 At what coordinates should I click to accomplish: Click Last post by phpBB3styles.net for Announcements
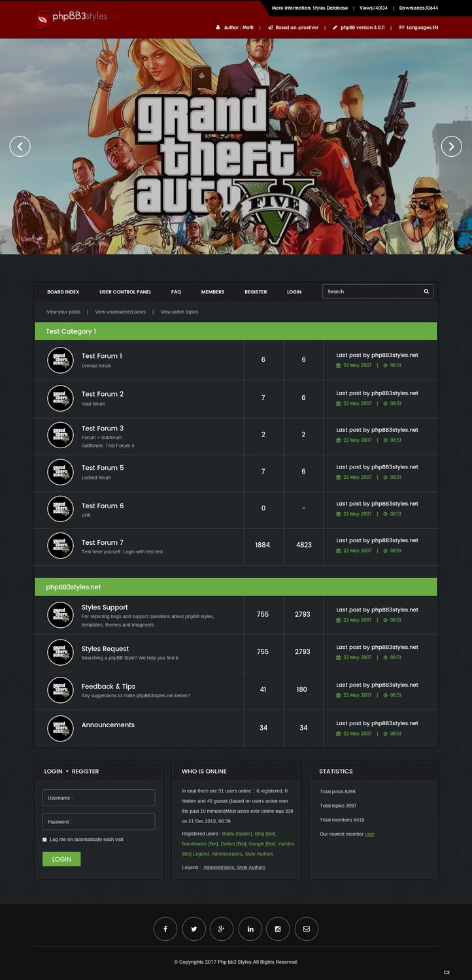tap(377, 723)
